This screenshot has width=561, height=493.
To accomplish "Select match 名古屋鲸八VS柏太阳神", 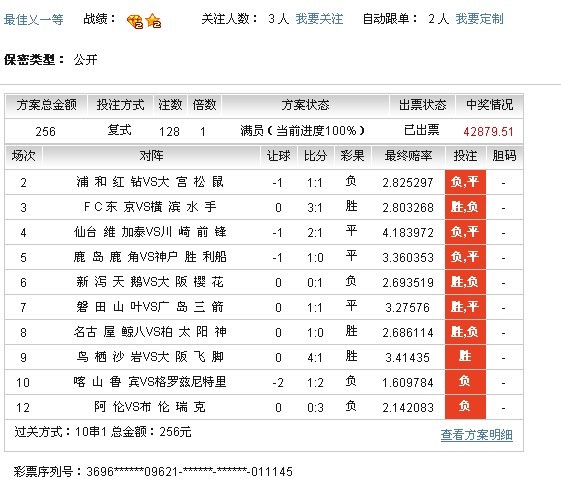I will (x=150, y=332).
